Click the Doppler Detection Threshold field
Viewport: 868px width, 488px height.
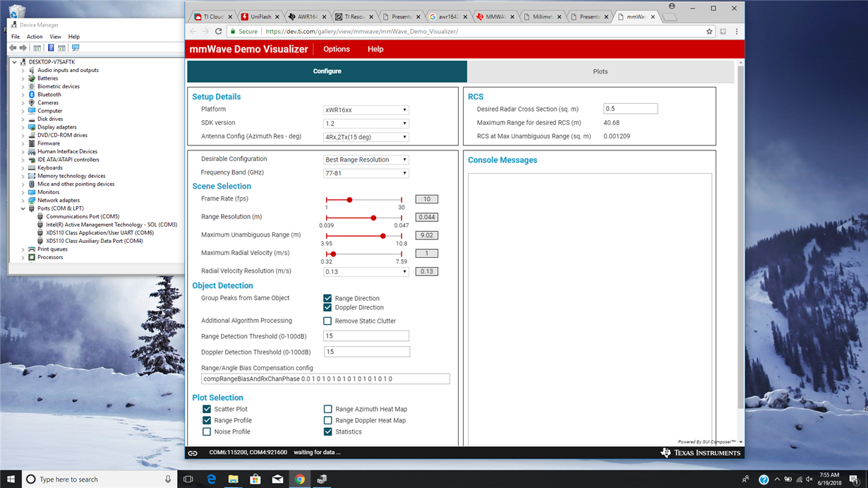pyautogui.click(x=366, y=352)
